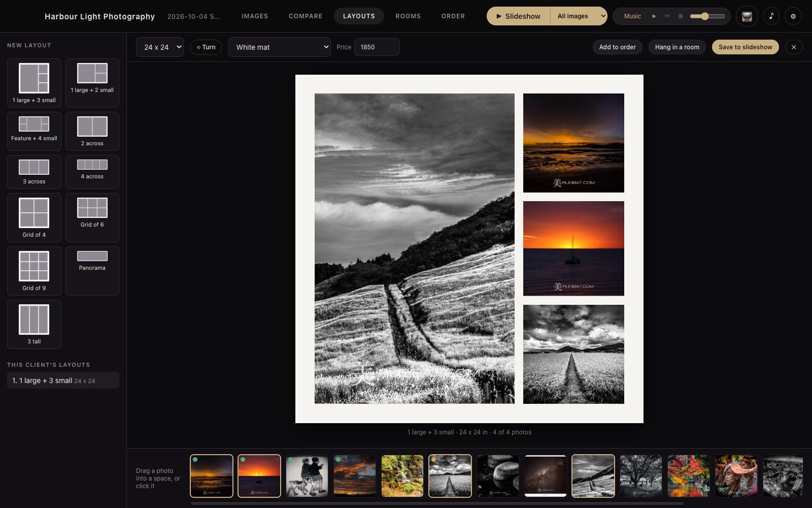The height and width of the screenshot is (508, 812).
Task: Click 'Save to slideshow'
Action: coord(745,47)
